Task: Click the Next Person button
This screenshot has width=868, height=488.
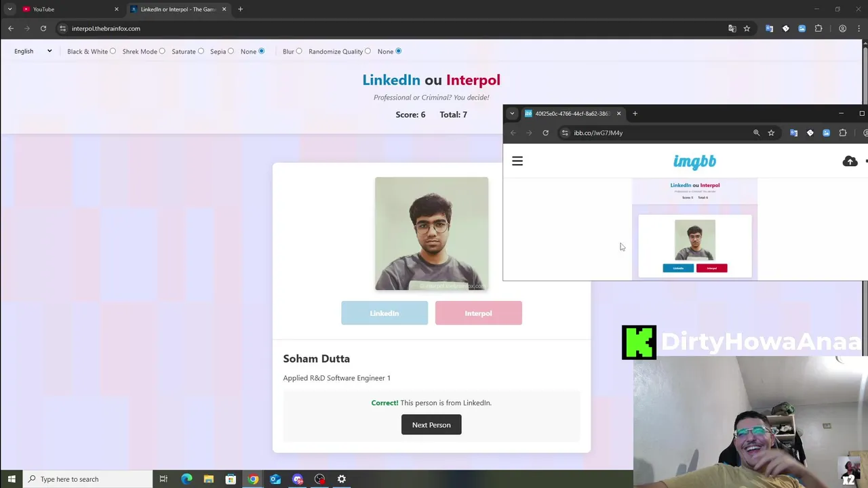Action: pyautogui.click(x=431, y=425)
